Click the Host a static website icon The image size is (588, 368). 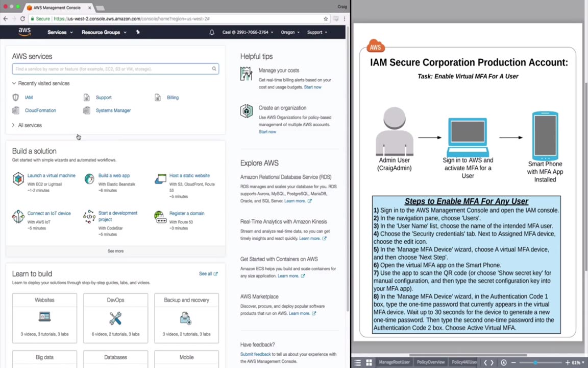160,179
